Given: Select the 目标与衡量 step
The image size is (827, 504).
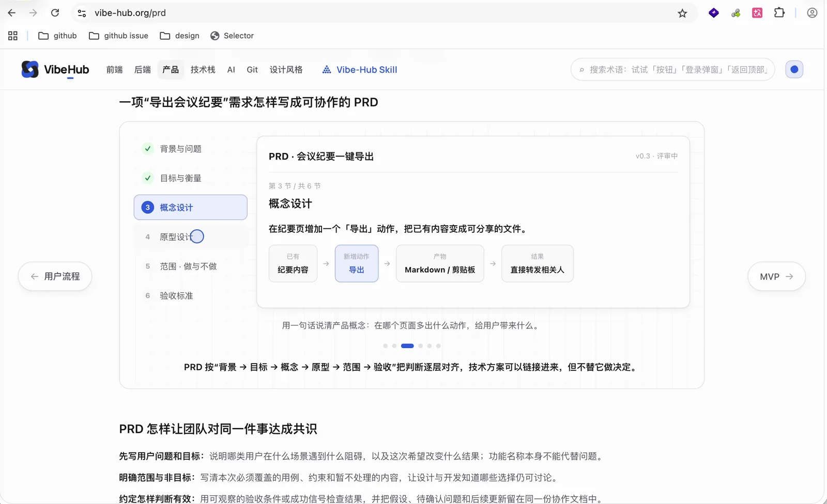Looking at the screenshot, I should pos(190,178).
